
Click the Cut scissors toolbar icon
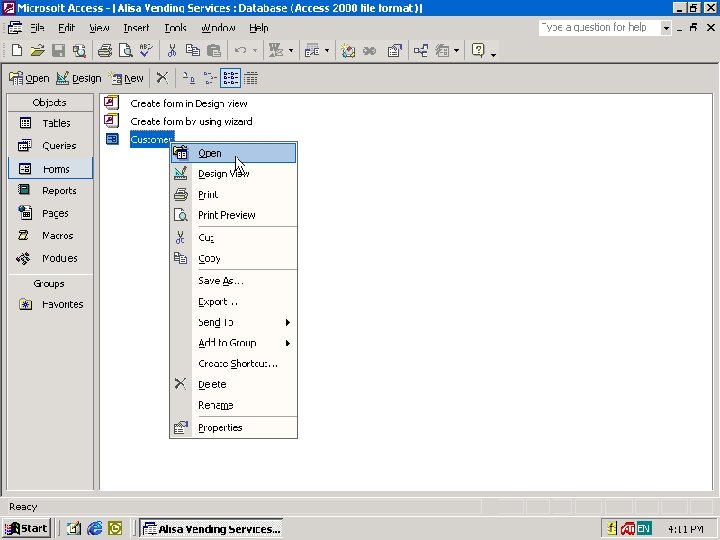coord(172,51)
